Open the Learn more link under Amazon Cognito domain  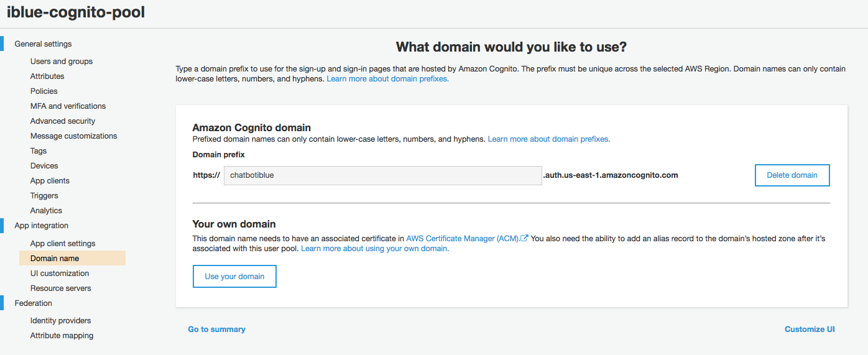[549, 139]
